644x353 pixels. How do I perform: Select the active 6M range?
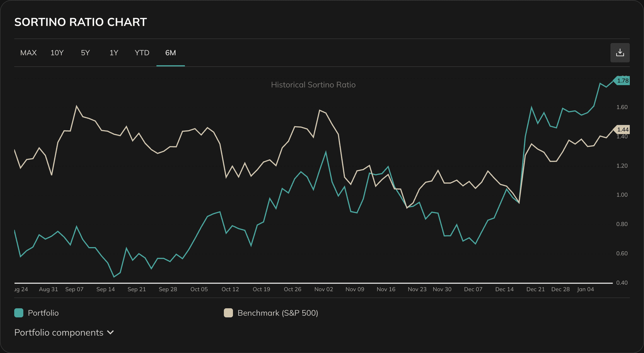(170, 53)
